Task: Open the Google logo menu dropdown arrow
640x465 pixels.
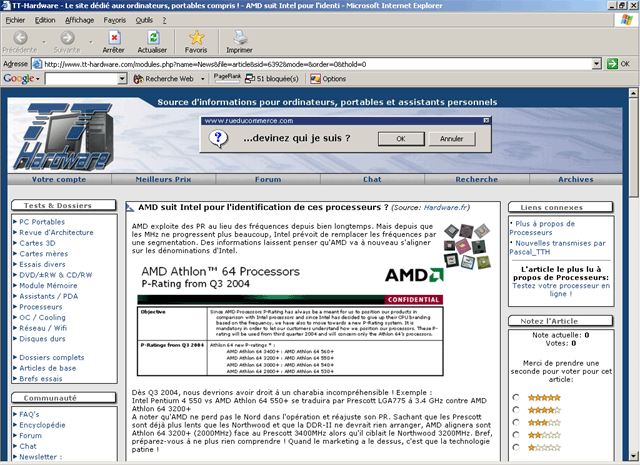Action: tap(38, 79)
